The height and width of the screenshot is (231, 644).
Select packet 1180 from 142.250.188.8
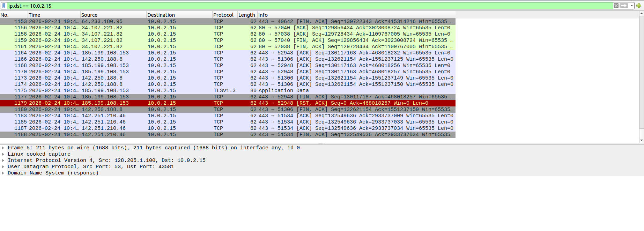coord(228,110)
